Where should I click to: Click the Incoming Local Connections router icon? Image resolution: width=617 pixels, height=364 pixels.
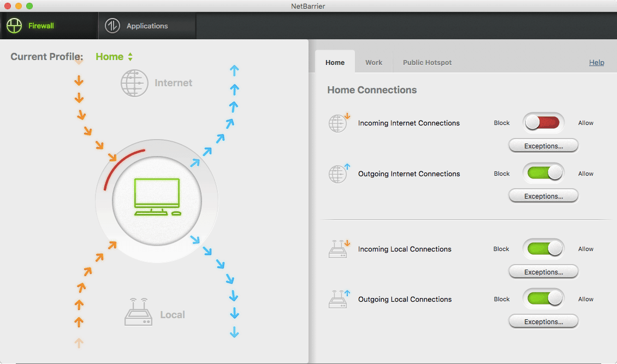(339, 248)
